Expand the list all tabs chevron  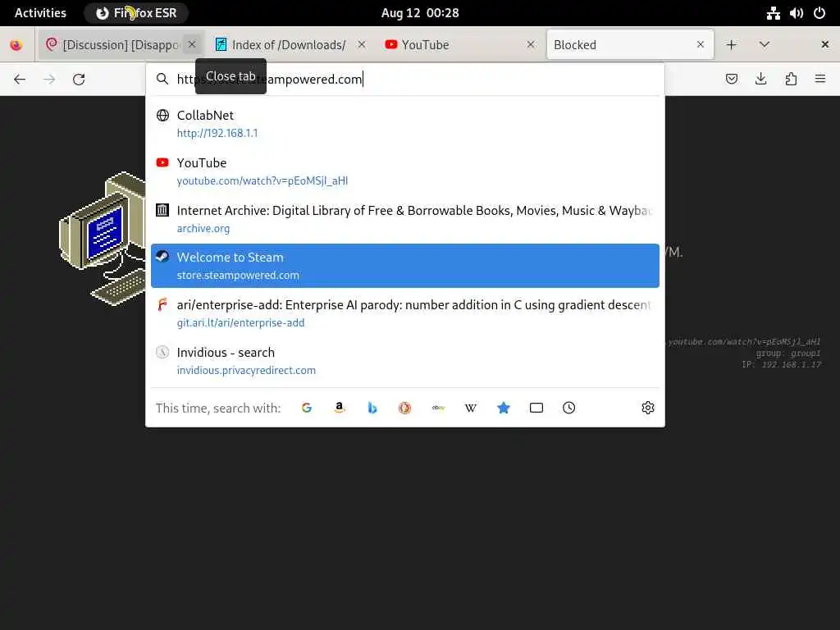click(x=765, y=45)
